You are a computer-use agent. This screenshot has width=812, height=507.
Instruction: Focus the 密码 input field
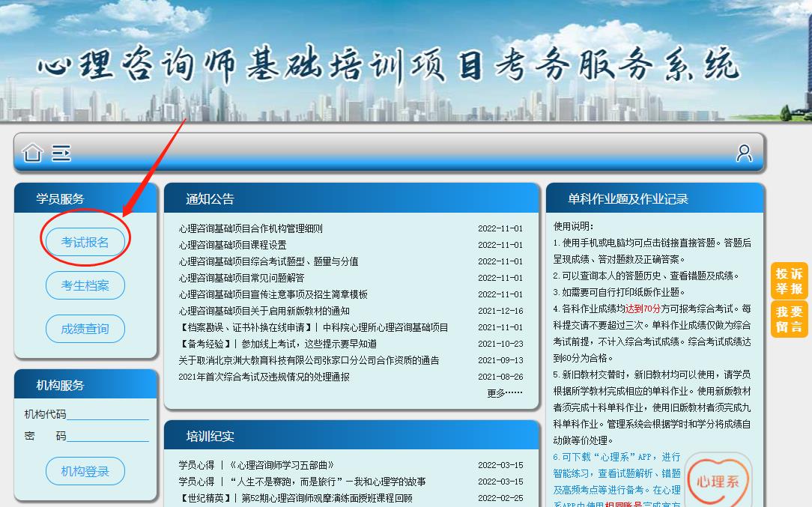click(x=108, y=436)
